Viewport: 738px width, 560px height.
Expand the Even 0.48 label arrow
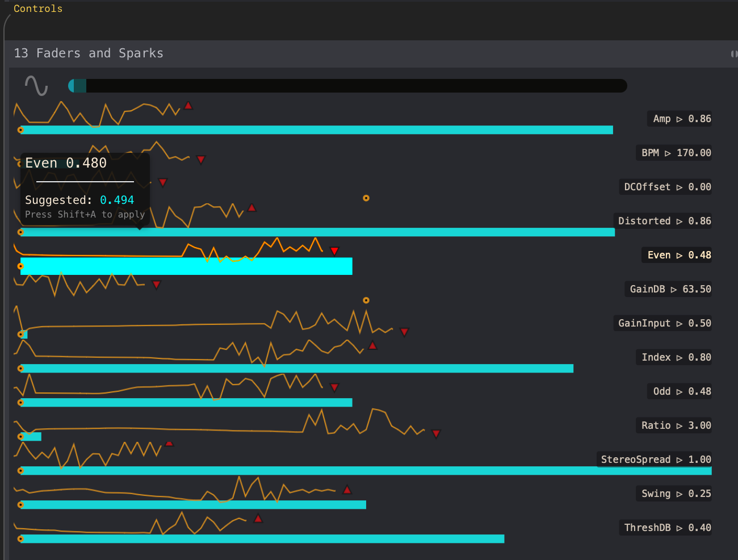pyautogui.click(x=680, y=256)
